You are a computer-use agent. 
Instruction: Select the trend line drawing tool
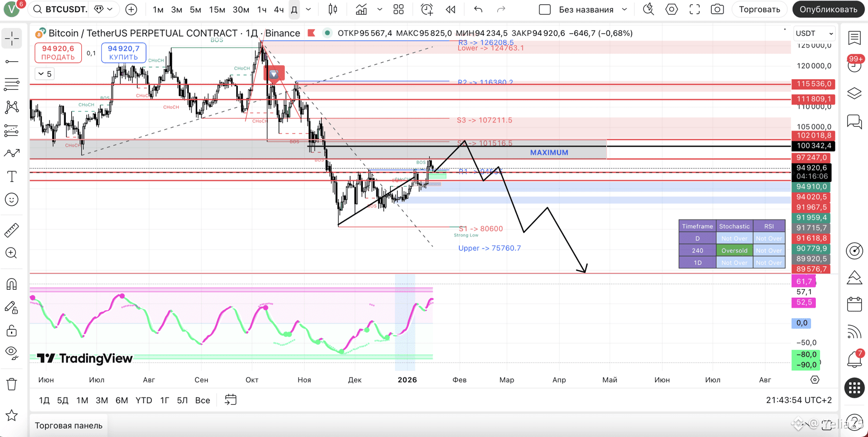pos(12,62)
